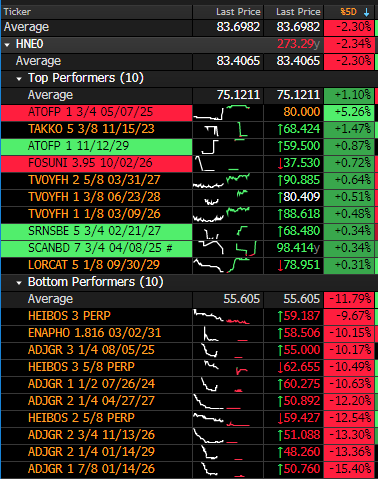This screenshot has height=479, width=378.
Task: Collapse the Bottom Performers (10) section
Action: [x=19, y=283]
